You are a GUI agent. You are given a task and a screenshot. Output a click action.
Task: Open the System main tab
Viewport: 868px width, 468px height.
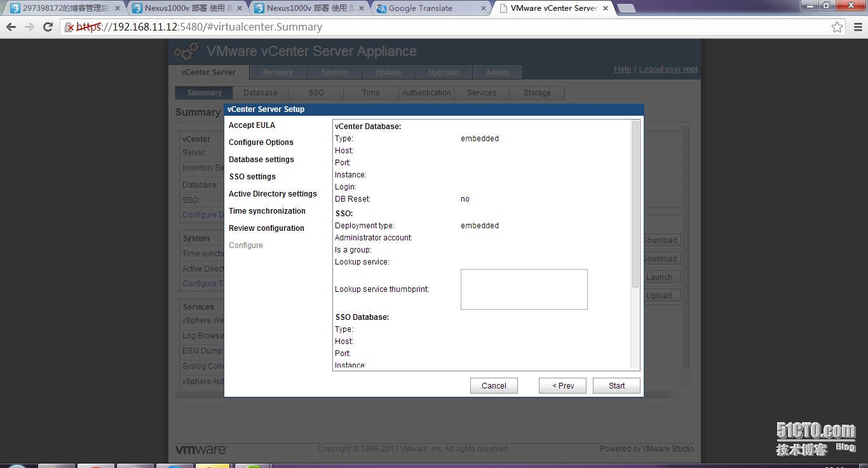click(x=335, y=72)
